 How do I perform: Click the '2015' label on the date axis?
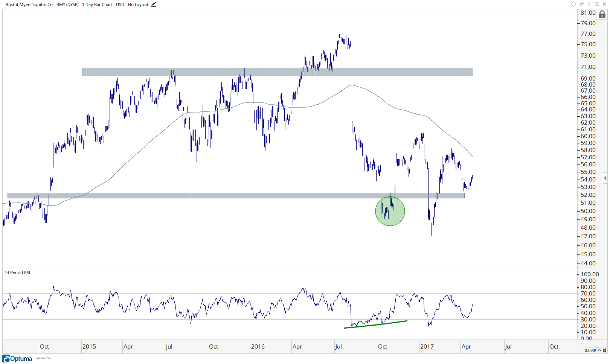[89, 347]
